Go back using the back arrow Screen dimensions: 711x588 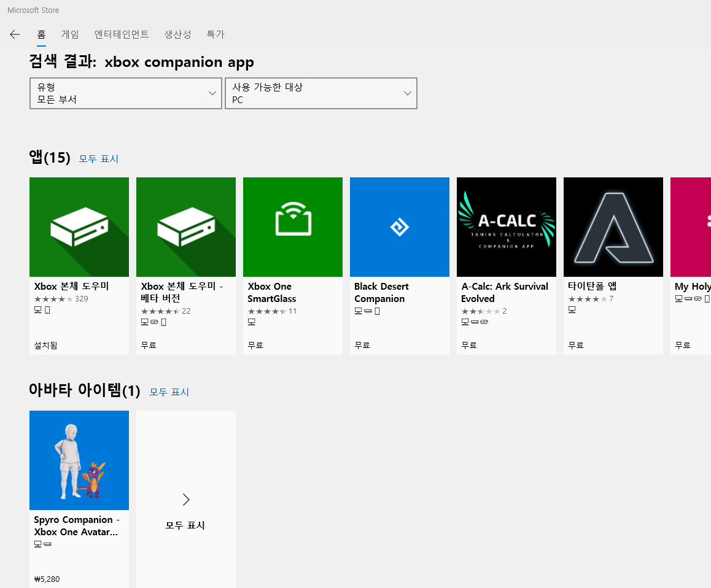coord(15,34)
